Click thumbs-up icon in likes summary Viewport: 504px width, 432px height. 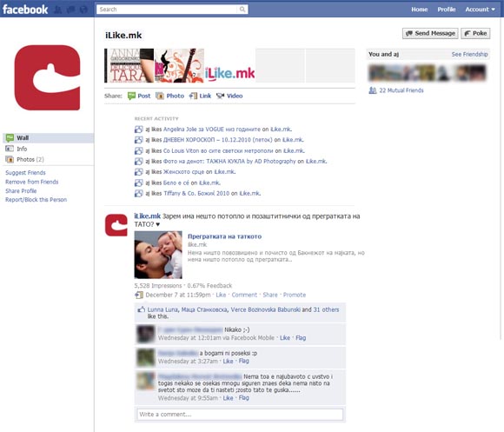[141, 309]
